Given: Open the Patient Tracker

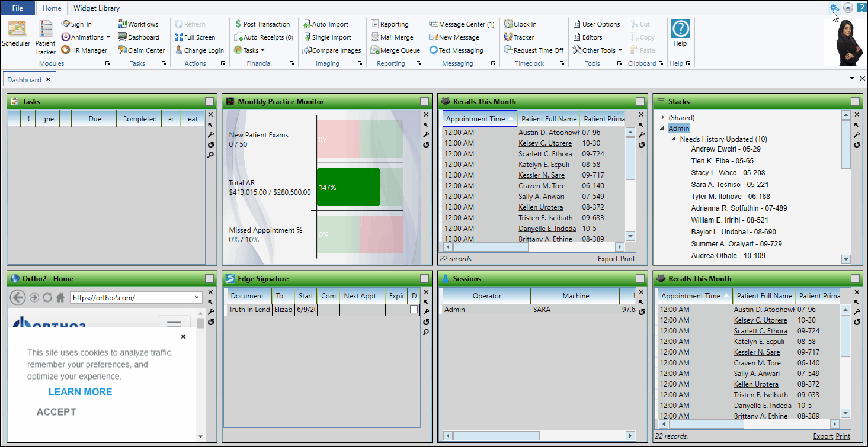Looking at the screenshot, I should click(x=45, y=37).
